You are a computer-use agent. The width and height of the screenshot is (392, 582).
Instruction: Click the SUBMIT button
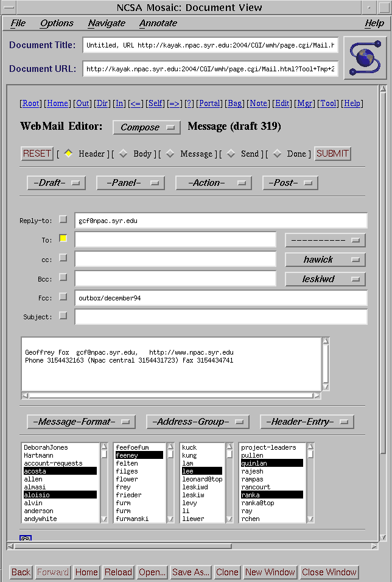pos(333,154)
